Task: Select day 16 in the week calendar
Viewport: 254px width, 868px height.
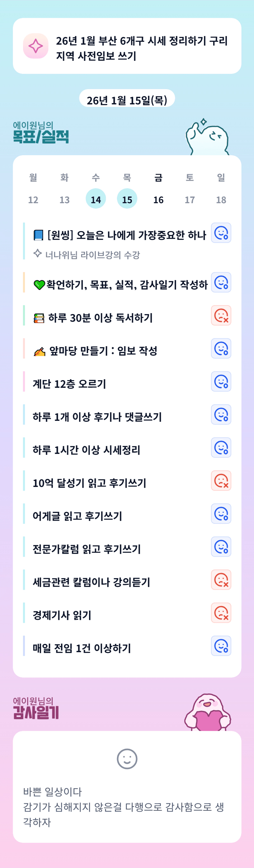Action: (158, 199)
